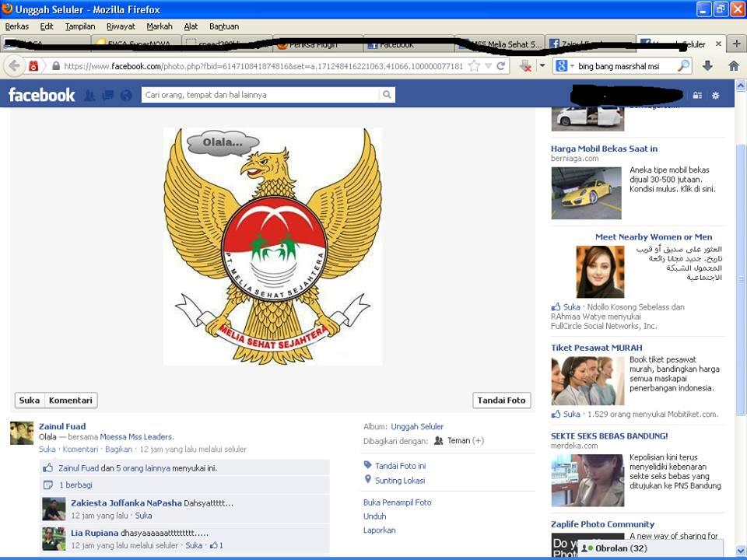Click the padlock site identity icon
This screenshot has width=747, height=560.
click(56, 66)
